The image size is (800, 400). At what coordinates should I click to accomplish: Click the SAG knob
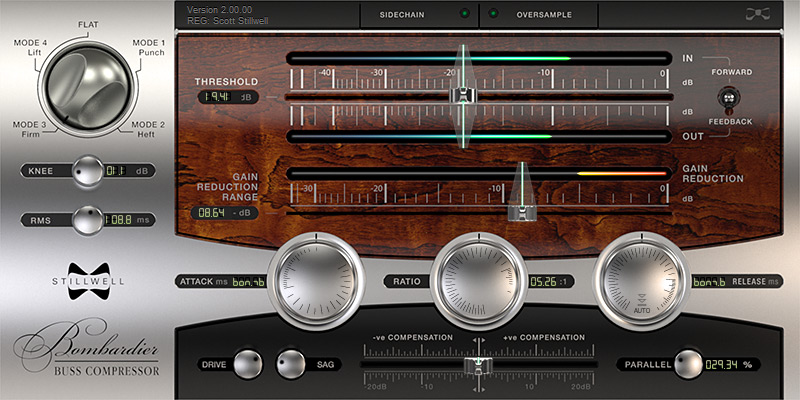click(x=290, y=364)
